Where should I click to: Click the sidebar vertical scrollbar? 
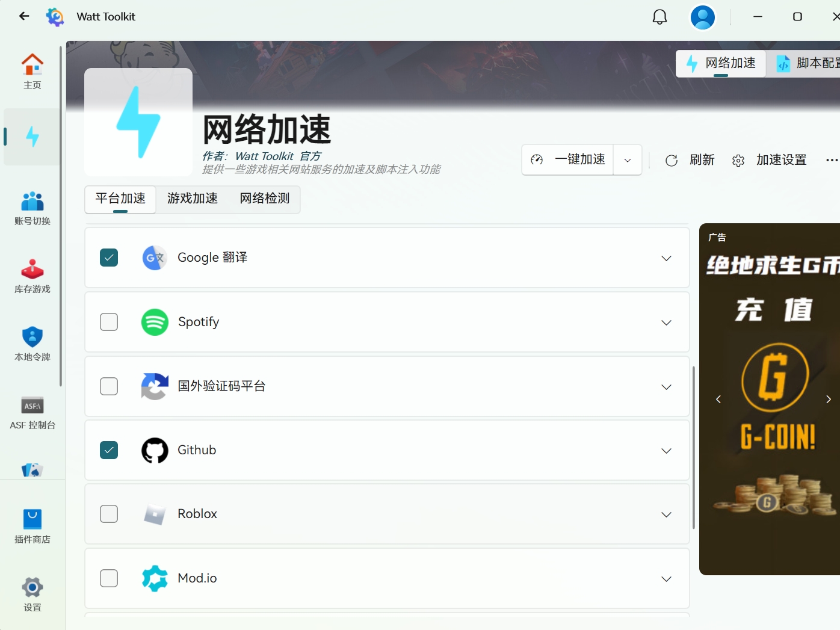[x=61, y=216]
